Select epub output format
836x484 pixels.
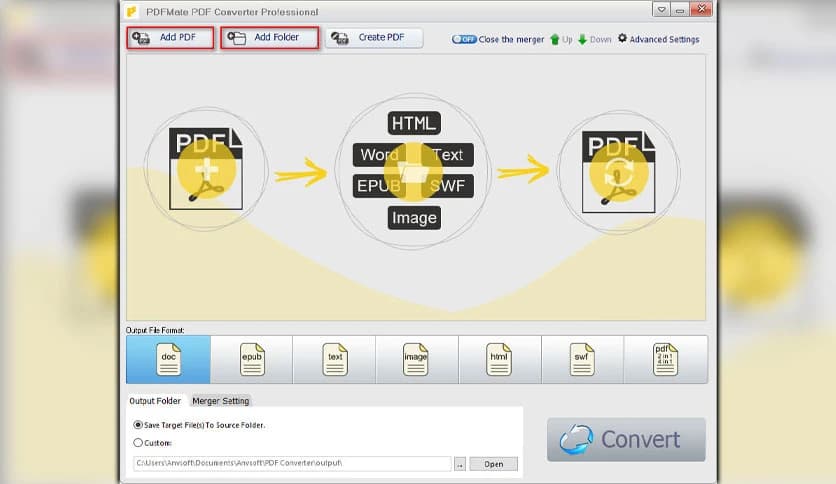pos(252,359)
